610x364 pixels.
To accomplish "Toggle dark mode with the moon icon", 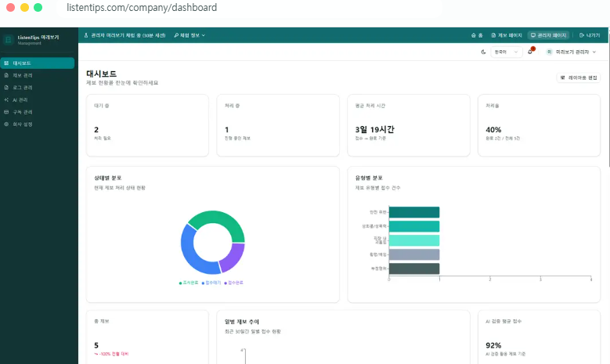I will point(484,52).
